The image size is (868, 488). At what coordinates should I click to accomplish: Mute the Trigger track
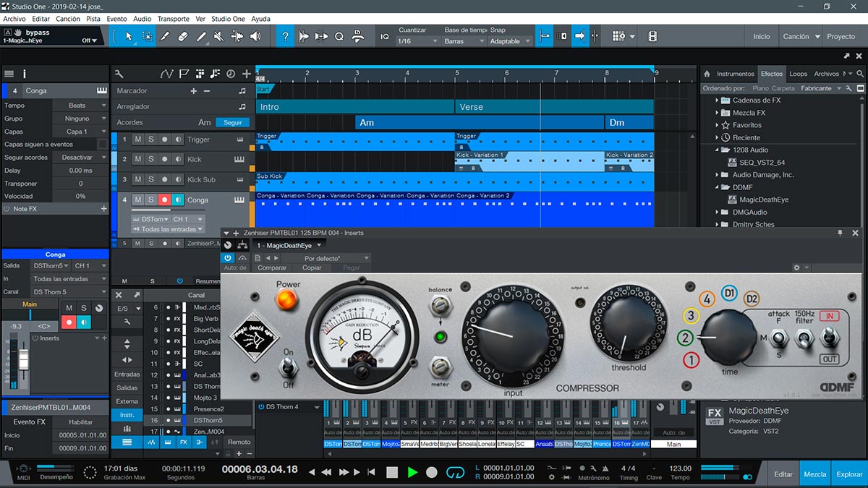pyautogui.click(x=138, y=140)
